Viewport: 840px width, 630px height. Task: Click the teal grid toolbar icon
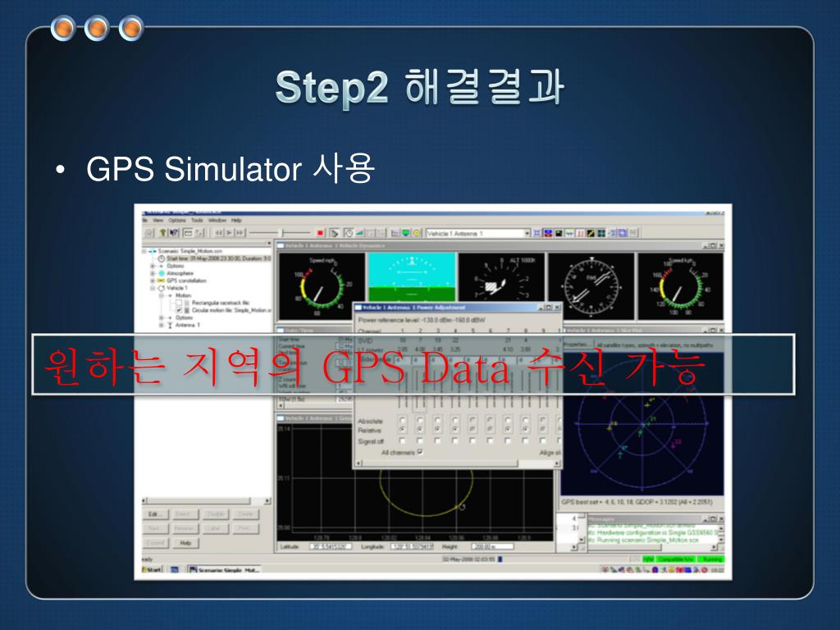click(x=601, y=233)
